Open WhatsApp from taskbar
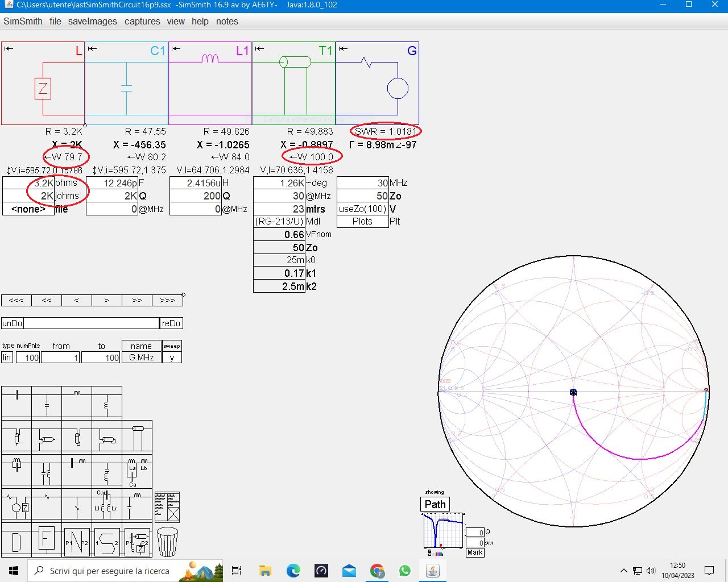 click(404, 571)
